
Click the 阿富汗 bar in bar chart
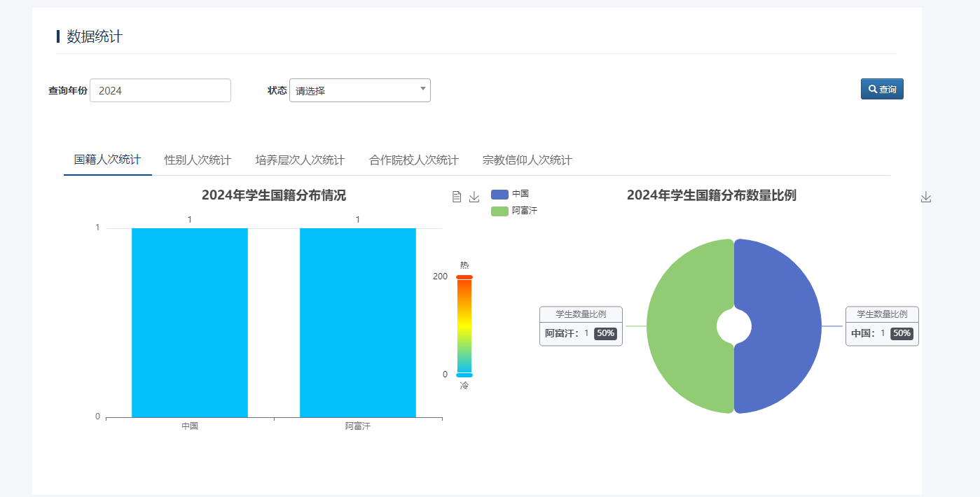[x=358, y=322]
